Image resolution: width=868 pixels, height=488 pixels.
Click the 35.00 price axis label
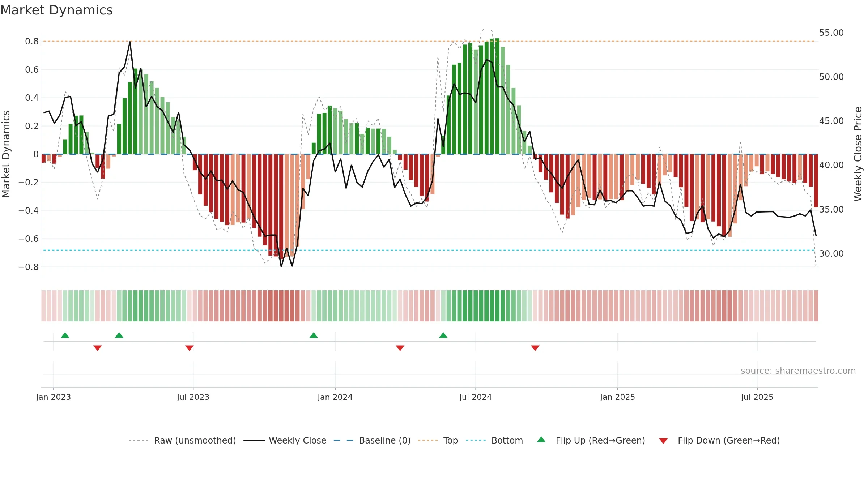point(831,210)
